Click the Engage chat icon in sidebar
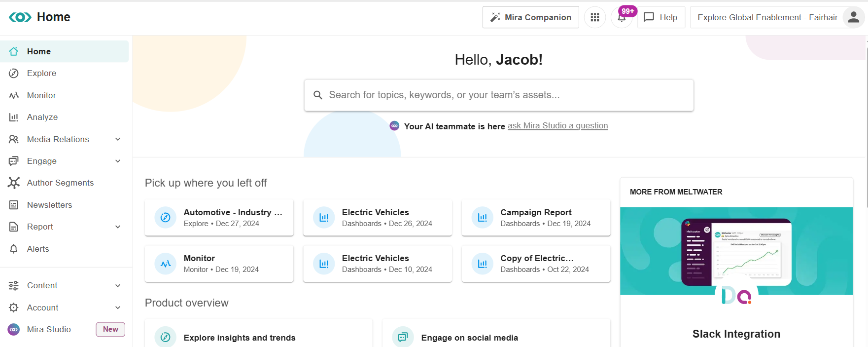Screen dimensions: 868x347 click(x=14, y=161)
